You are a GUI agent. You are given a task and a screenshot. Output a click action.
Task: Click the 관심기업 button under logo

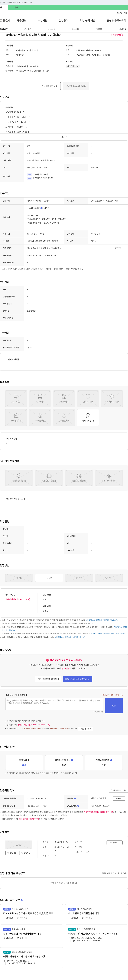[12, 853]
